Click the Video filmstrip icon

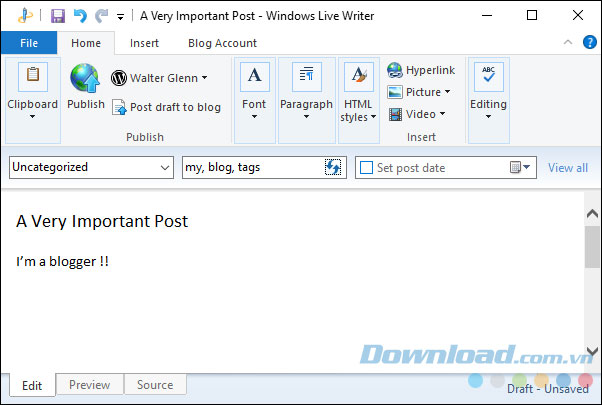(395, 114)
